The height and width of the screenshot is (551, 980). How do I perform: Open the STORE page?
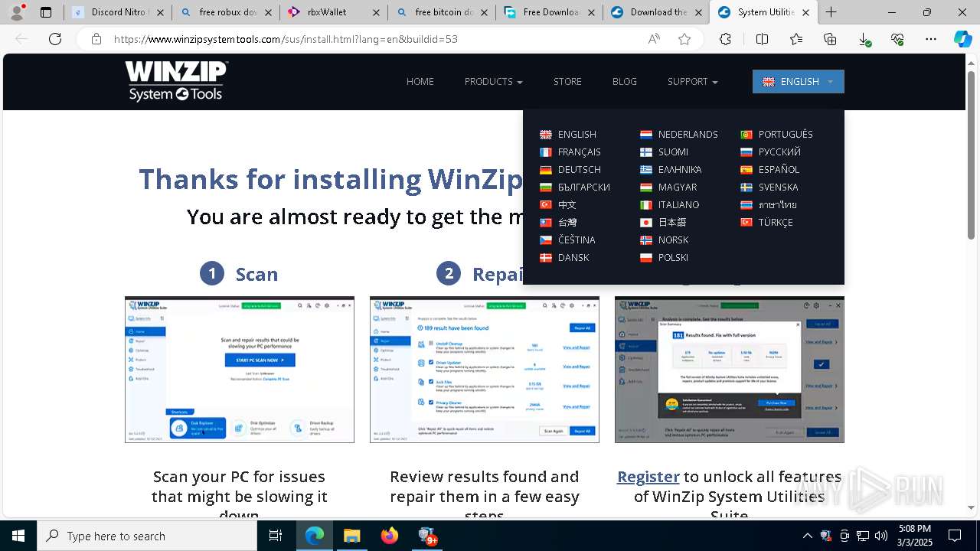pos(567,81)
